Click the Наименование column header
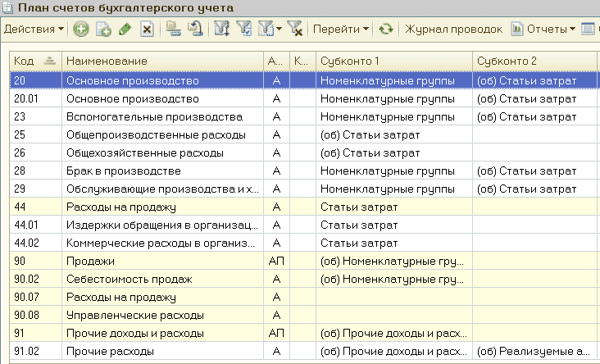The width and height of the screenshot is (600, 364). pos(162,61)
